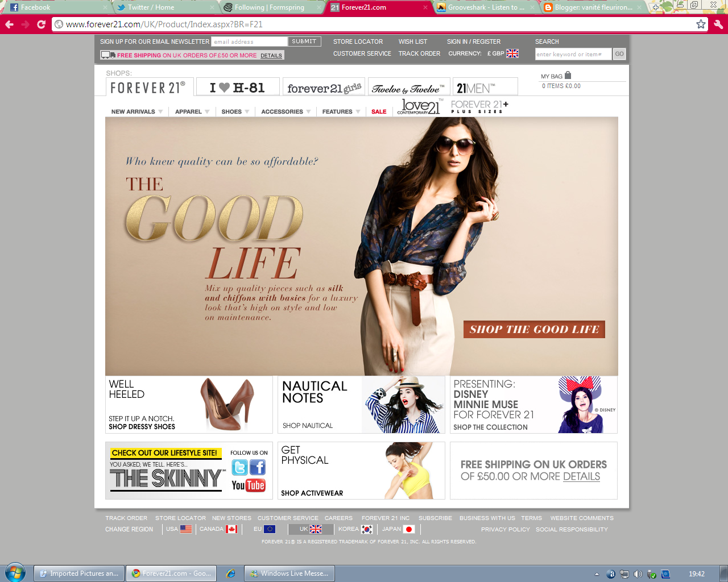Open Privacy Policy footer link
The height and width of the screenshot is (582, 728).
[x=506, y=529]
